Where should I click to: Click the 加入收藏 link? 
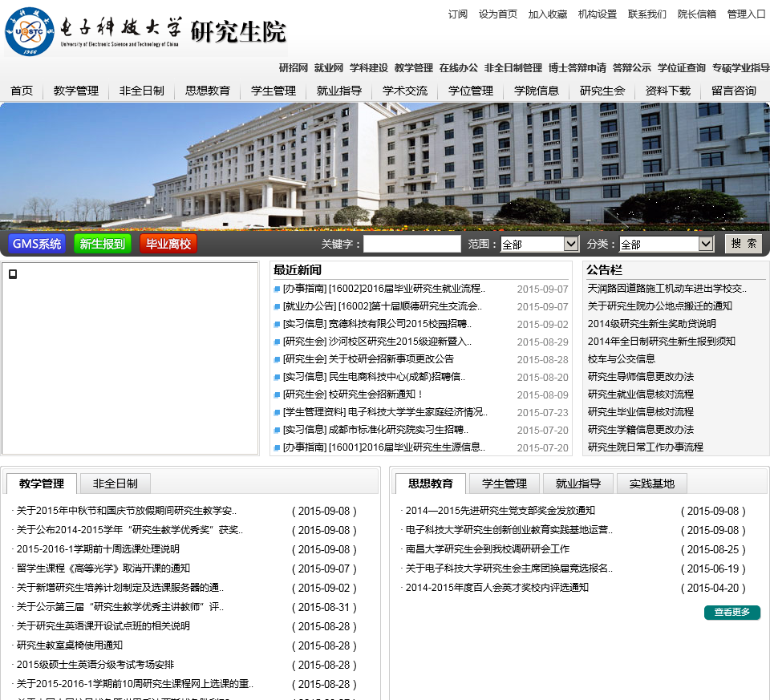click(x=548, y=14)
